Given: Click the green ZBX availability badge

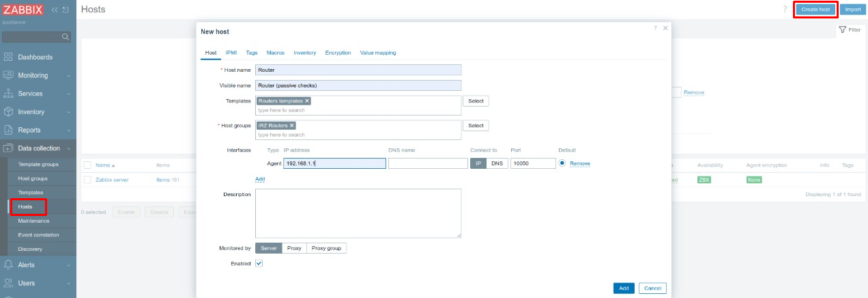Looking at the screenshot, I should pos(704,180).
